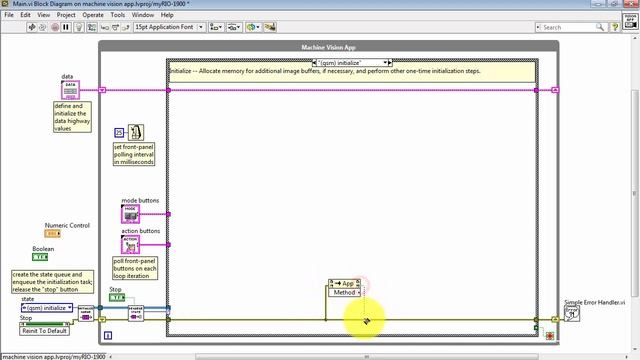Image resolution: width=640 pixels, height=360 pixels.
Task: Open the Help menu
Action: (x=167, y=15)
